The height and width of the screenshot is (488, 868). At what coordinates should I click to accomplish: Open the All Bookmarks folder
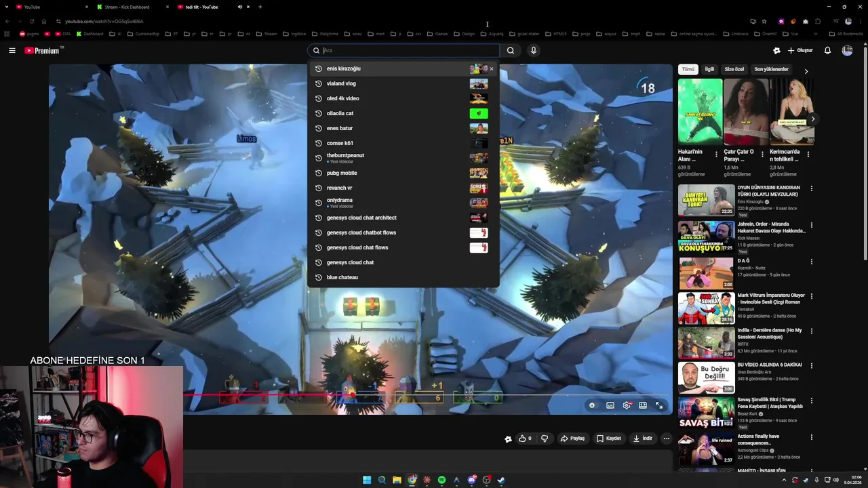coord(846,34)
